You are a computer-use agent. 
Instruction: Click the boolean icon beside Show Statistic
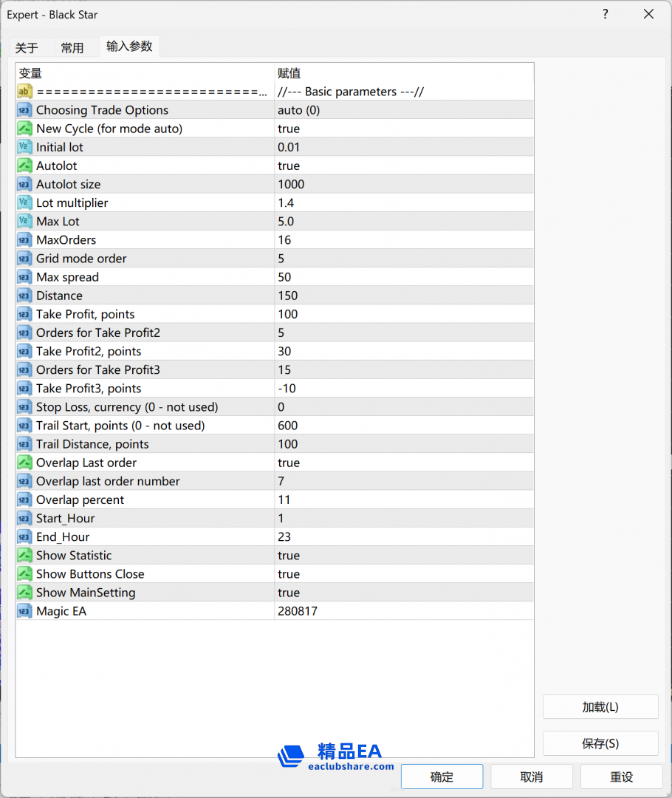point(24,556)
